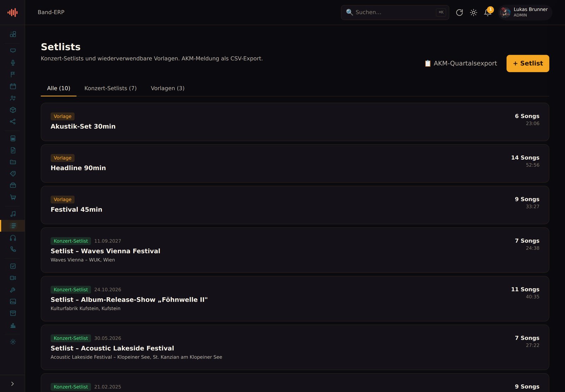Expand the sidebar with the chevron arrow
Viewport: 565px width, 392px height.
coord(12,384)
